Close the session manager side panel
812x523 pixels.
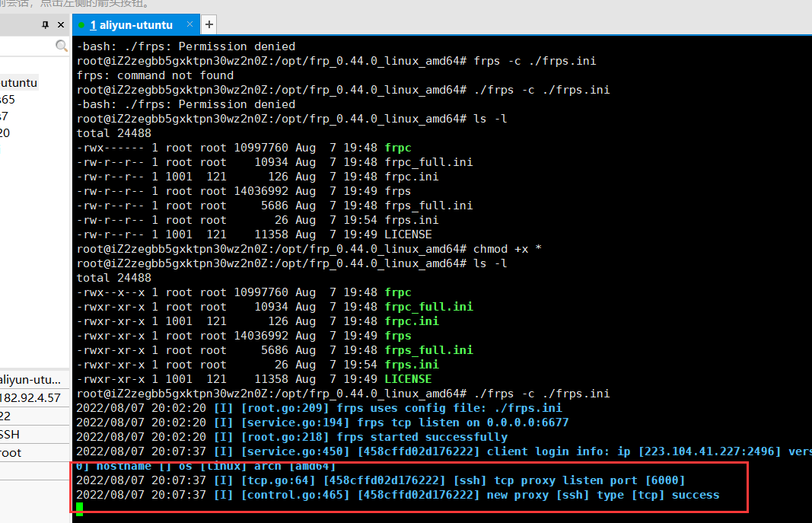coord(61,25)
